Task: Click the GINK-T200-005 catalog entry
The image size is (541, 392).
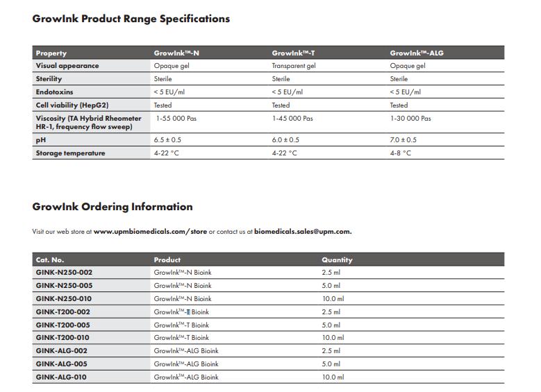Action: [x=63, y=325]
